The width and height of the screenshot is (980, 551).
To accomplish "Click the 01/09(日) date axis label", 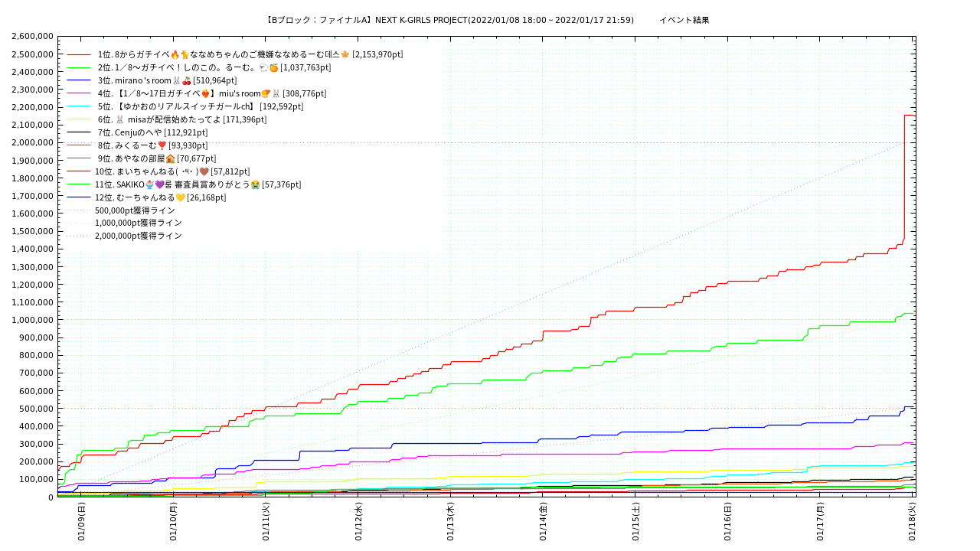I will pos(81,522).
